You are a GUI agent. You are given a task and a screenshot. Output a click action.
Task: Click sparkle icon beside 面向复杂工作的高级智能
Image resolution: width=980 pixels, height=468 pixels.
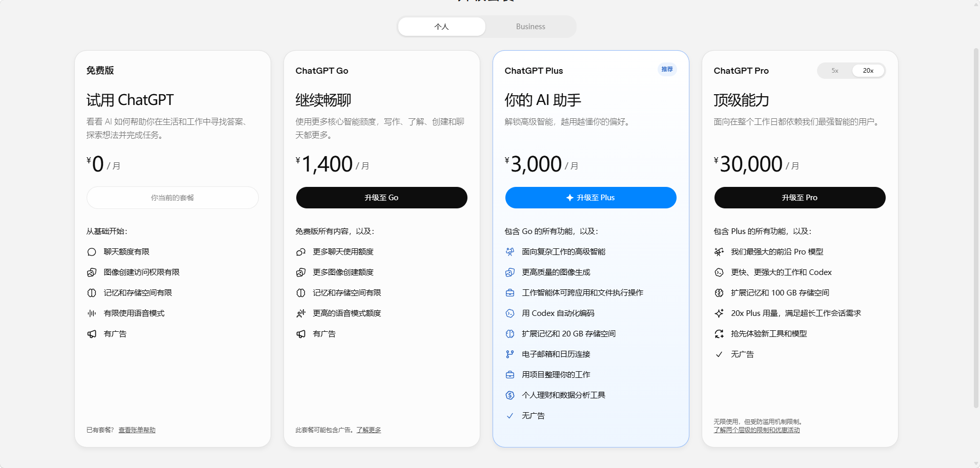(x=510, y=252)
